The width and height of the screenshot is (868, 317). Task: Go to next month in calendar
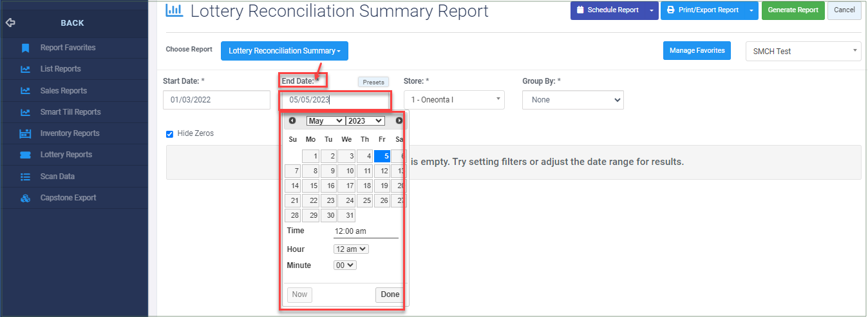[399, 120]
